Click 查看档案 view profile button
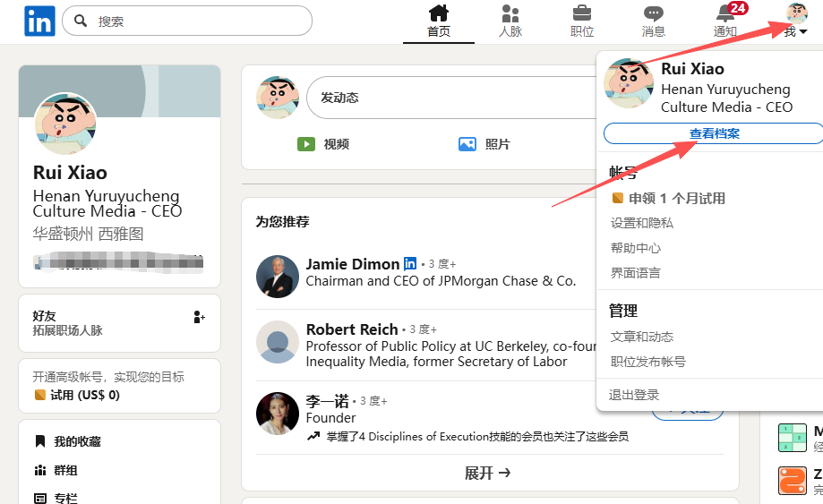The image size is (823, 504). point(714,133)
